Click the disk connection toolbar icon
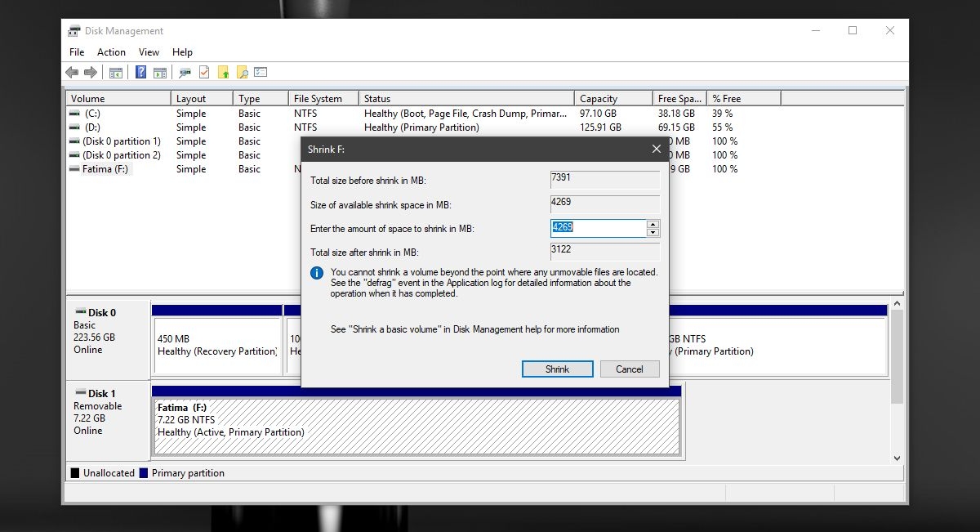980x532 pixels. click(x=185, y=73)
